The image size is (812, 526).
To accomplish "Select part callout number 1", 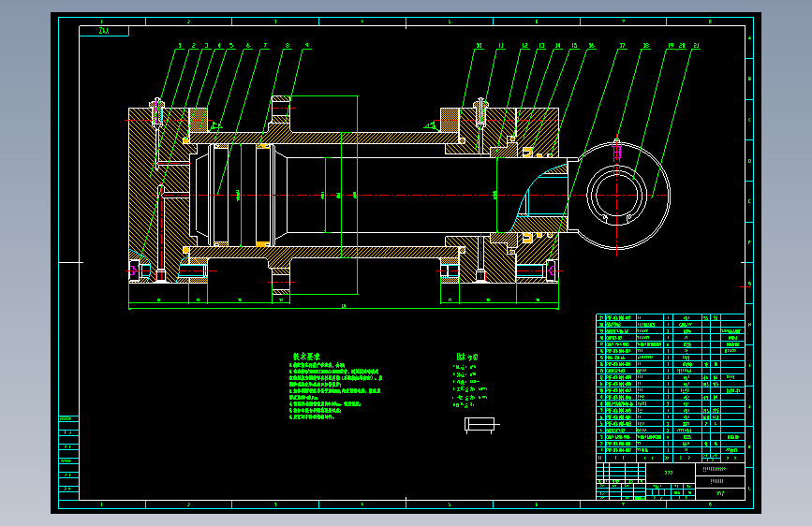I will click(x=180, y=46).
